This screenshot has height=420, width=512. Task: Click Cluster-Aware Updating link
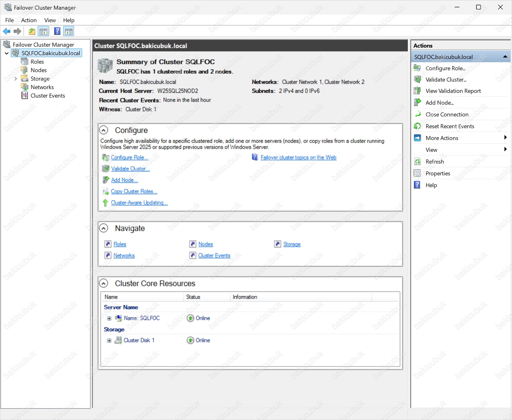point(139,202)
